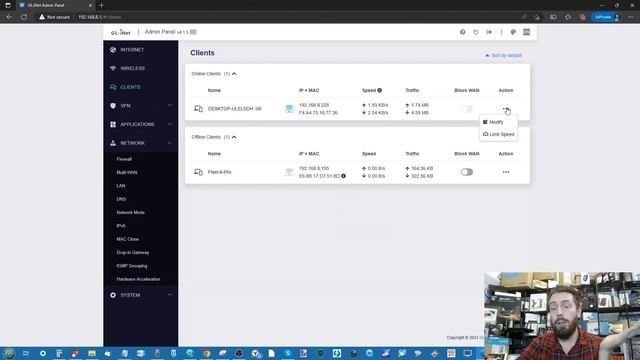The height and width of the screenshot is (360, 640).
Task: Expand the VPN sidebar menu
Action: click(140, 106)
